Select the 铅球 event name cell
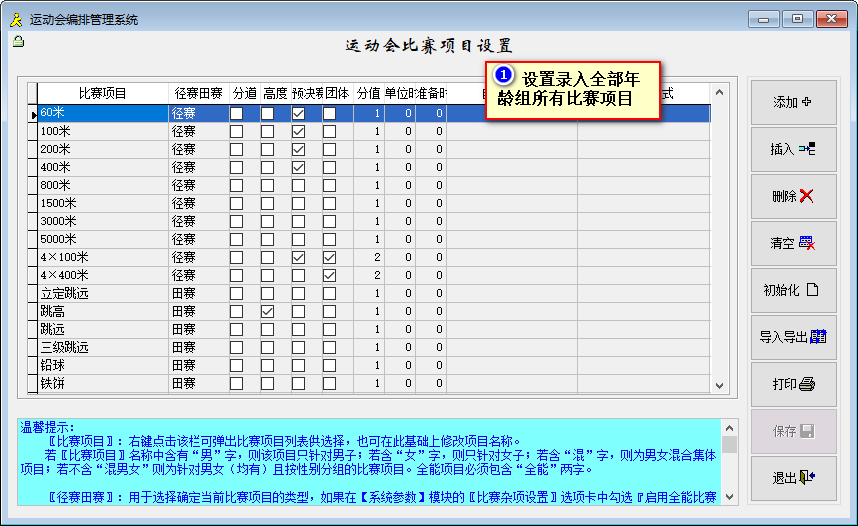The height and width of the screenshot is (526, 858). coord(102,366)
